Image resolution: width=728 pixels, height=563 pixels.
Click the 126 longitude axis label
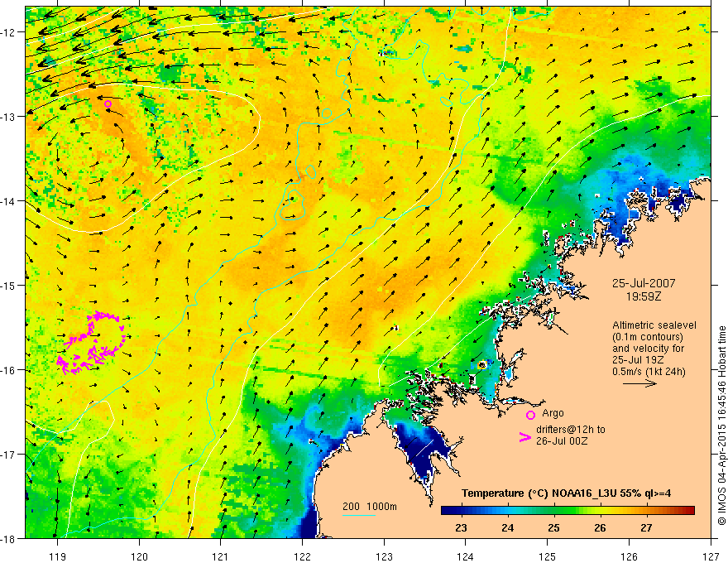click(x=629, y=557)
